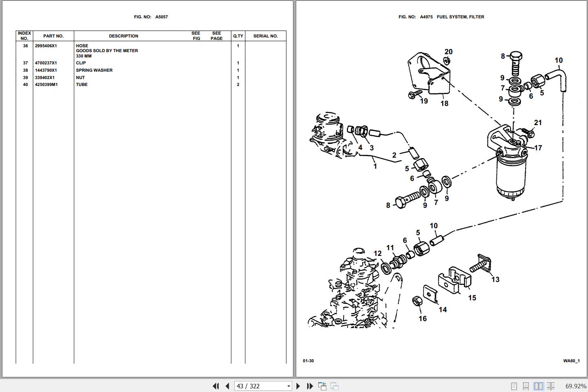Click callout number 4 in the diagram
588x392 pixels.
point(360,148)
